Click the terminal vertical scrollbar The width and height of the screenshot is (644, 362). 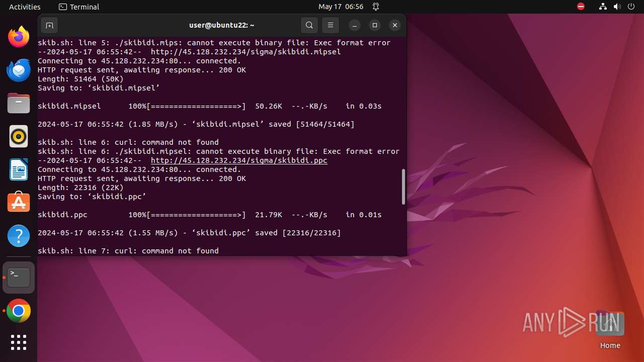pyautogui.click(x=404, y=187)
